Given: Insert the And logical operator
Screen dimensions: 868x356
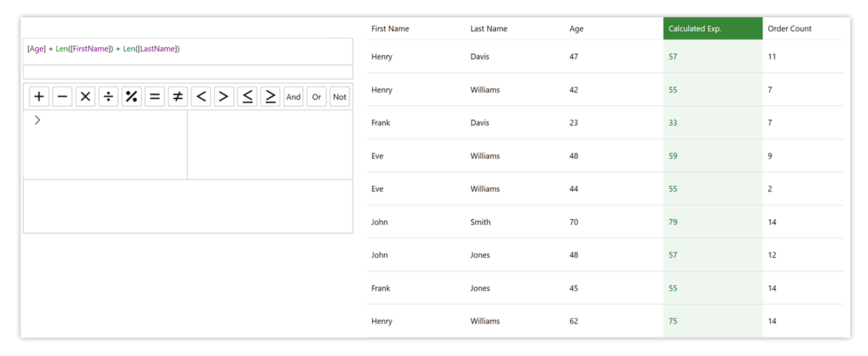Looking at the screenshot, I should click(293, 97).
